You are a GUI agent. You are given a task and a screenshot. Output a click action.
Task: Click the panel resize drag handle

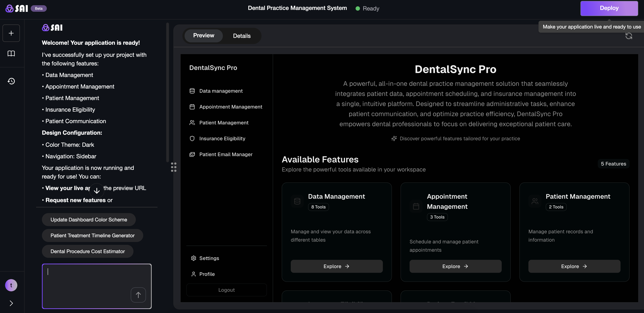(174, 167)
